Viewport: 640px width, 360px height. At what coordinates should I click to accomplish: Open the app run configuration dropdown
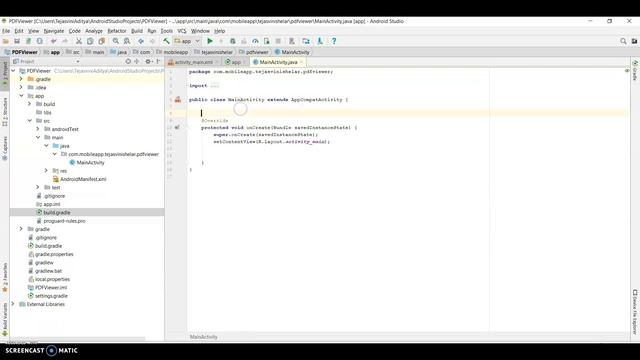pyautogui.click(x=187, y=41)
